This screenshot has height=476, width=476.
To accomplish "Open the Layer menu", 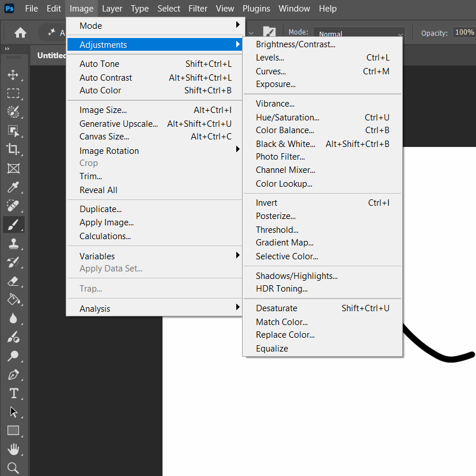I will [x=112, y=9].
